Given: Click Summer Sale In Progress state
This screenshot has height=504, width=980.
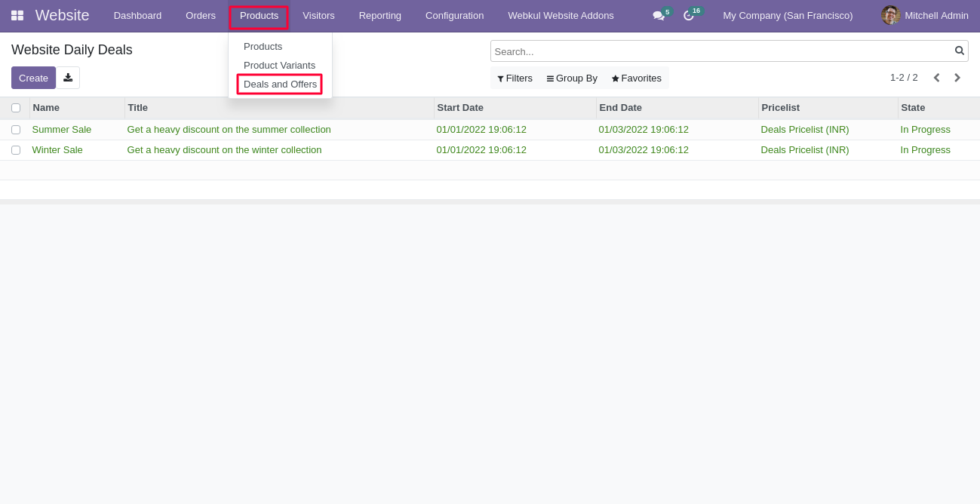Looking at the screenshot, I should 925,130.
